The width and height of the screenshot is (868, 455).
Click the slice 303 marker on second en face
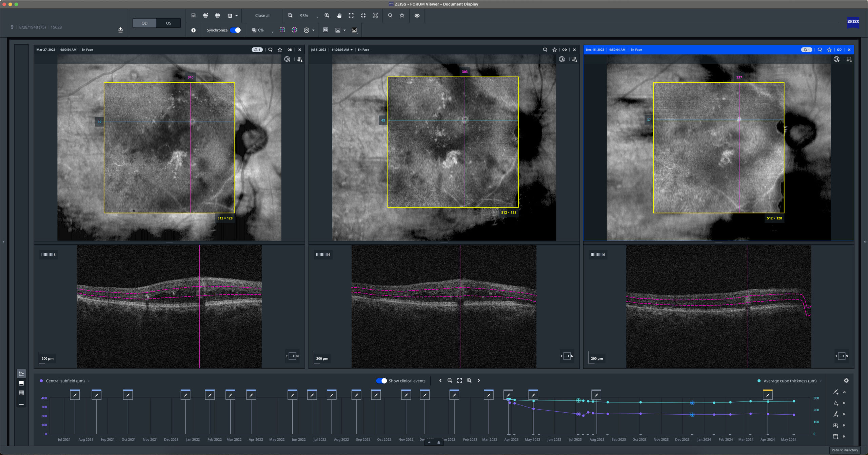465,72
